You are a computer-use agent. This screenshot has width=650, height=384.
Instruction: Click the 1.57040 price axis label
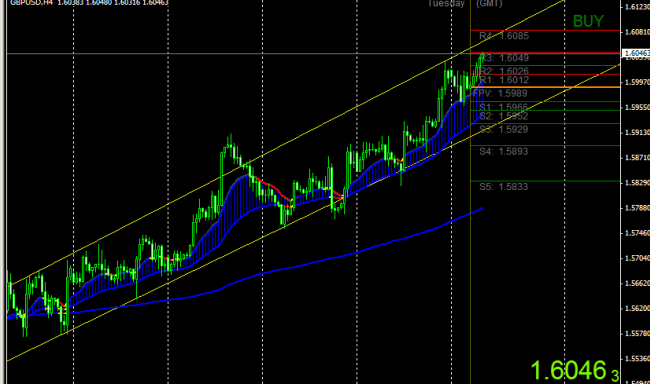click(x=637, y=258)
